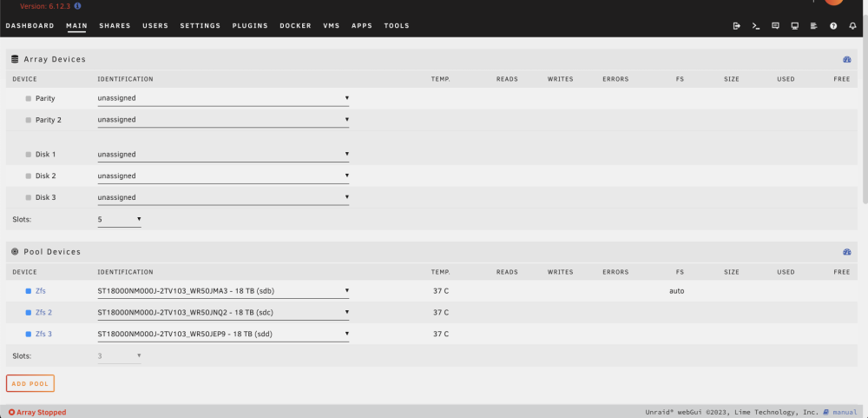Open the Users tab
Image resolution: width=868 pixels, height=418 pixels.
tap(155, 25)
